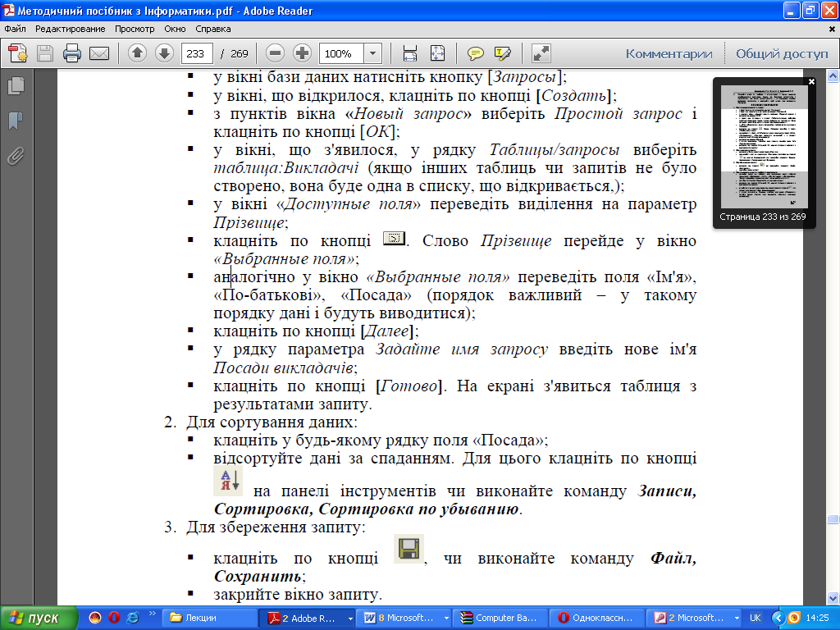Viewport: 840px width, 630px height.
Task: Click the Email envelope icon
Action: pos(99,53)
